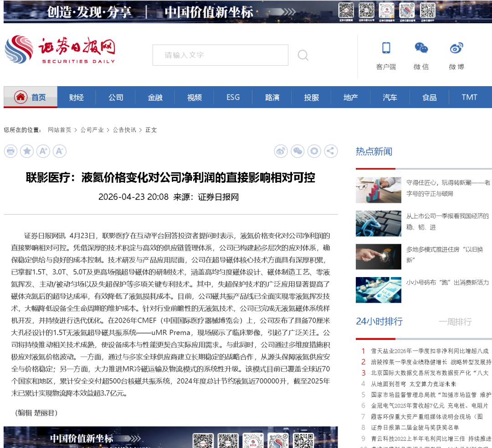The width and height of the screenshot is (492, 448).
Task: Open the 财经 navigation tab
Action: tap(77, 98)
